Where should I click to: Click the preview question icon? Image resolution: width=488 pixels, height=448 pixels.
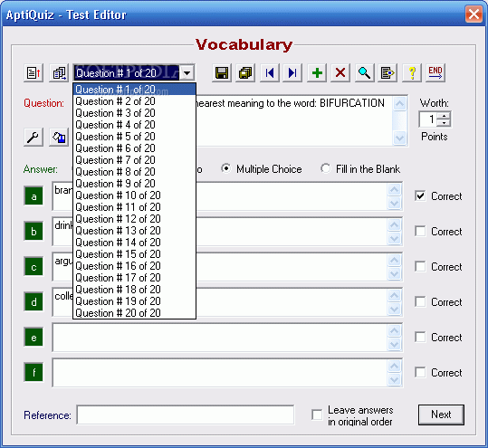(388, 73)
